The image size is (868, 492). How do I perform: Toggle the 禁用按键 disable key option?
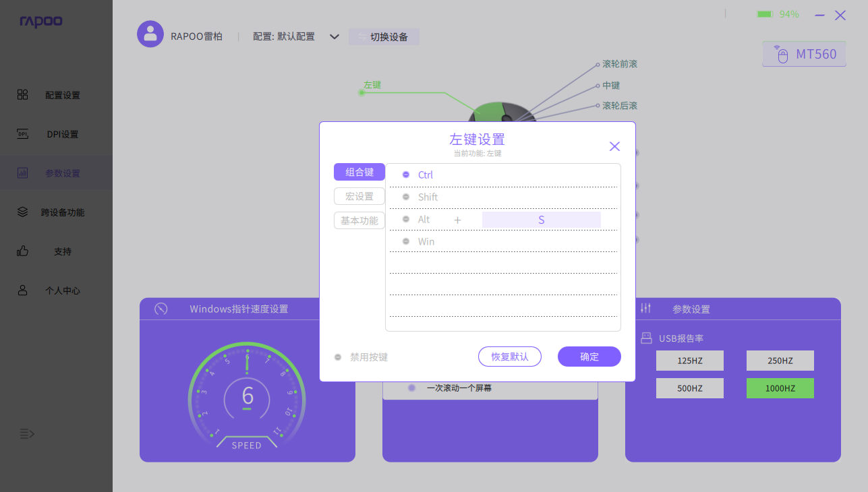pyautogui.click(x=338, y=357)
